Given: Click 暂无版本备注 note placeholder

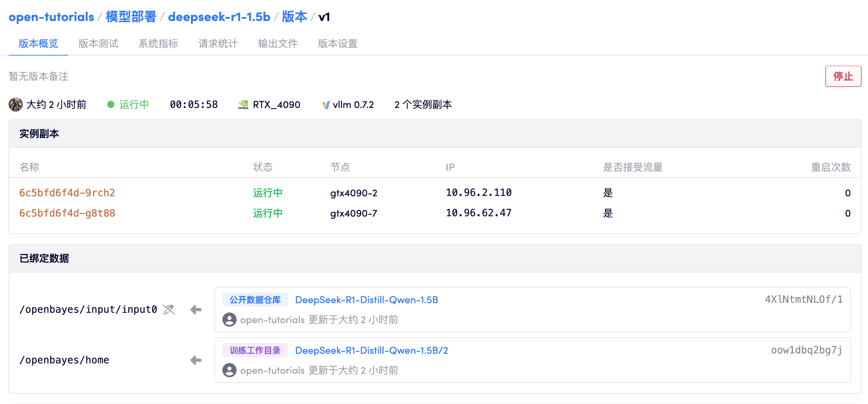Looking at the screenshot, I should tap(38, 76).
